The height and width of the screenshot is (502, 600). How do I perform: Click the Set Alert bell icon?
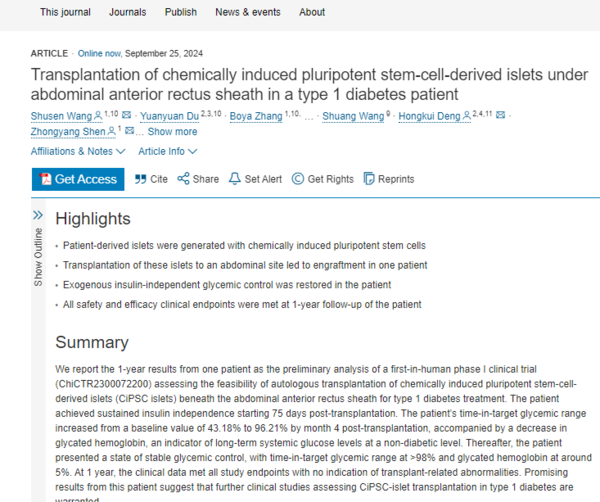click(234, 179)
